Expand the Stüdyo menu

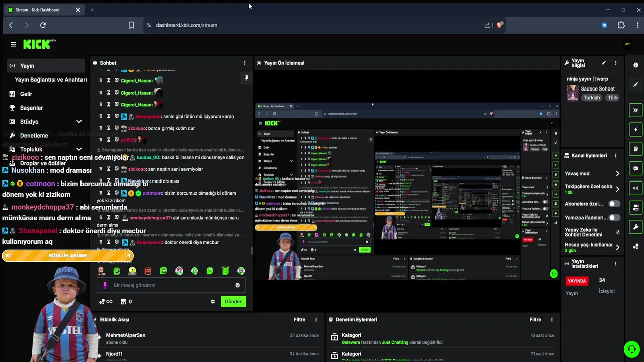pyautogui.click(x=79, y=122)
